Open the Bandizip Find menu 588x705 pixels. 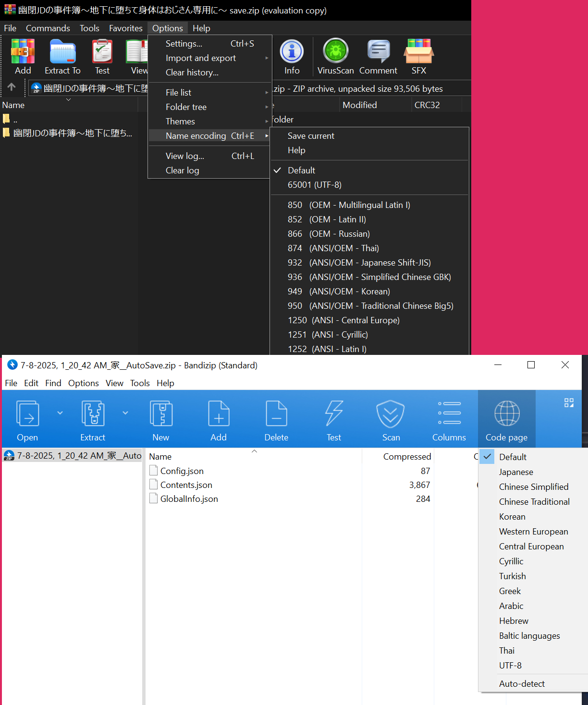(53, 383)
